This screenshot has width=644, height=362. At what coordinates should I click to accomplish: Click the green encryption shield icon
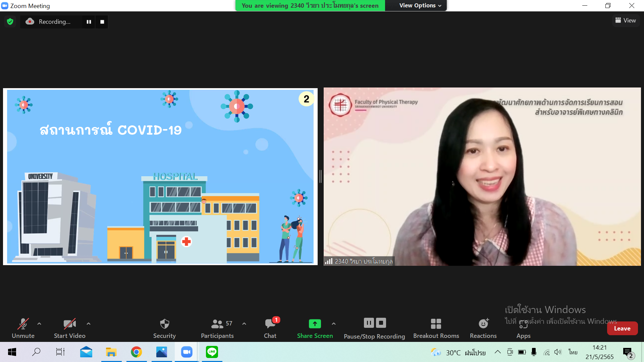click(10, 22)
